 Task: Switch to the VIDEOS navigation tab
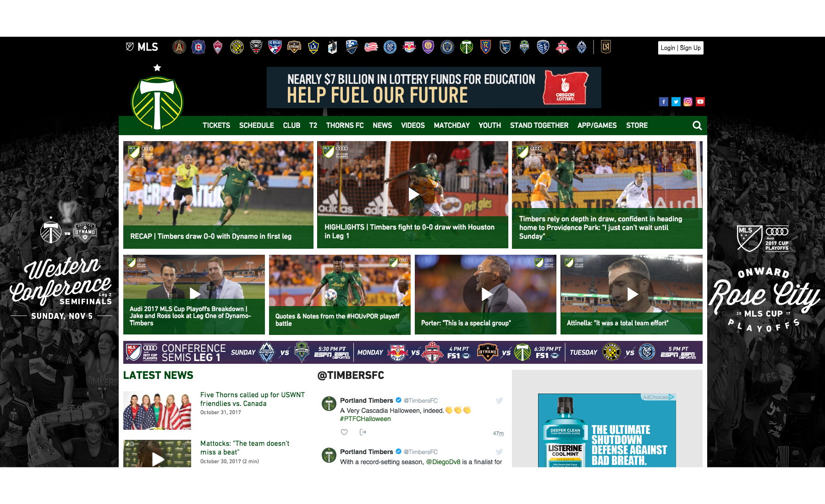[412, 125]
